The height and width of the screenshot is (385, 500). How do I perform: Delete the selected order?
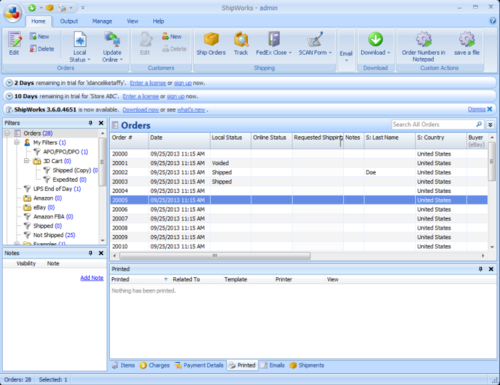(x=42, y=49)
